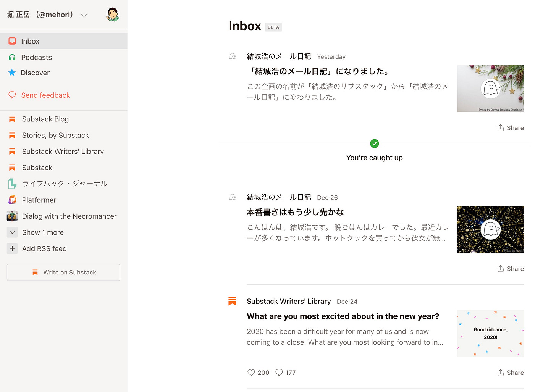Share the What are you most excited post
The width and height of the screenshot is (556, 392).
tap(511, 373)
